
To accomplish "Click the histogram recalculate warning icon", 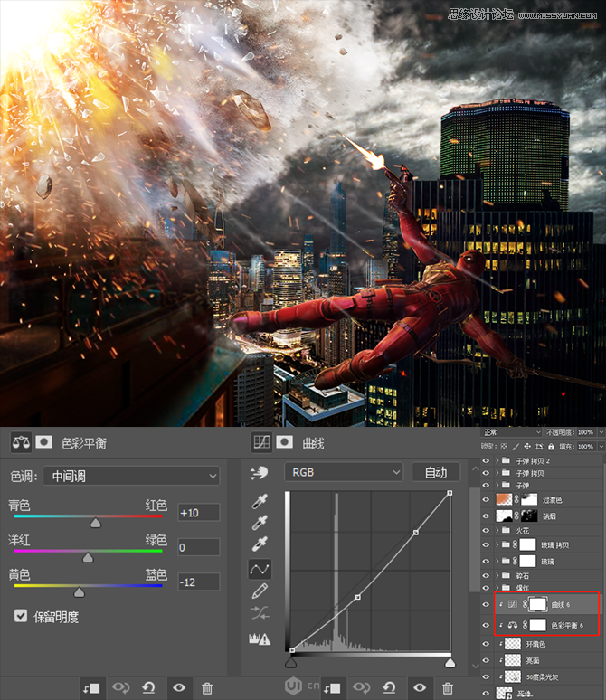I will pyautogui.click(x=260, y=639).
